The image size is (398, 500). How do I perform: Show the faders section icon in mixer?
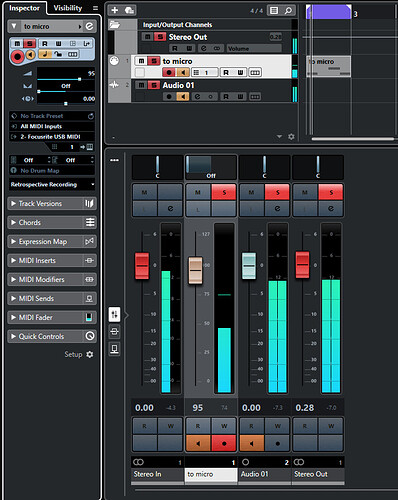[x=114, y=314]
